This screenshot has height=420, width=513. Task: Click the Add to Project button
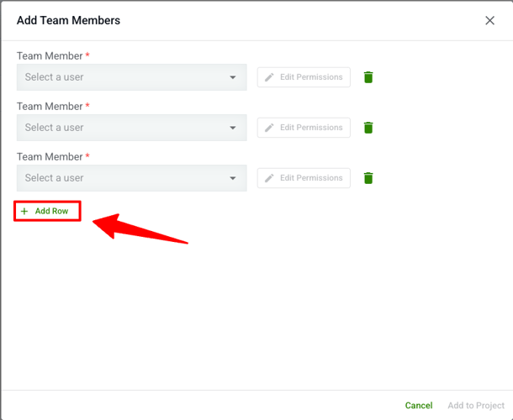tap(476, 405)
